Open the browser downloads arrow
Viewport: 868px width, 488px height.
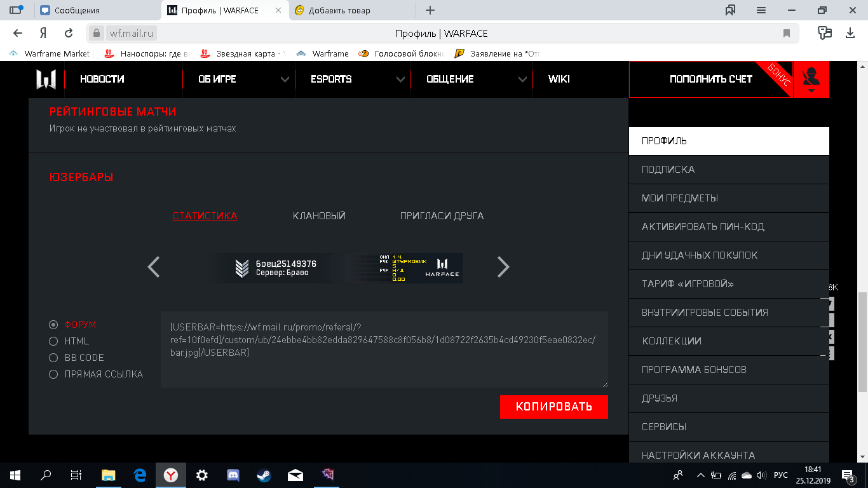coord(850,33)
